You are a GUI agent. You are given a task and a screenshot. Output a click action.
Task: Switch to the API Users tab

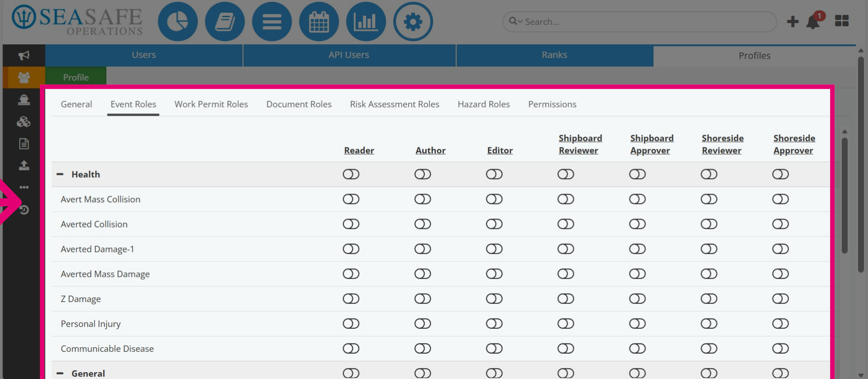point(349,55)
